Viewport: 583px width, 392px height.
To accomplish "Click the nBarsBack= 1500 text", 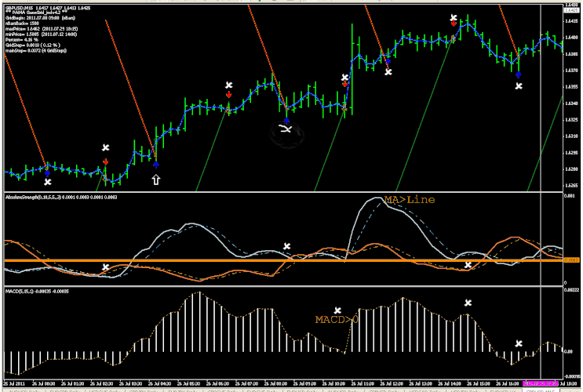I will [x=22, y=24].
